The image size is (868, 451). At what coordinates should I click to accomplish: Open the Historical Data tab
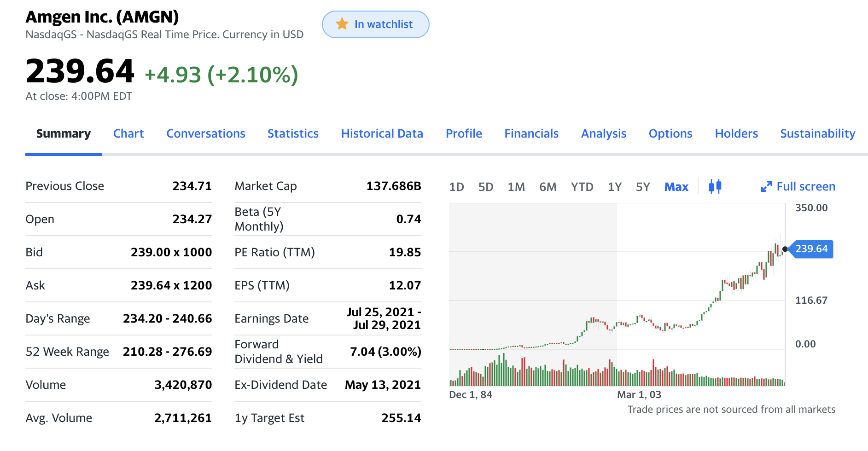tap(382, 133)
